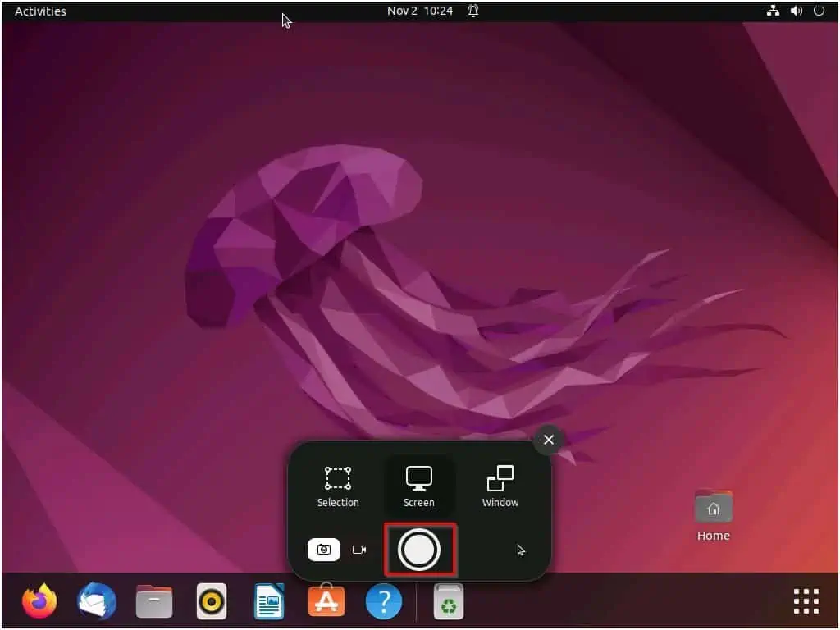The image size is (840, 630).
Task: Select the still screenshot camera mode icon
Action: (x=324, y=550)
